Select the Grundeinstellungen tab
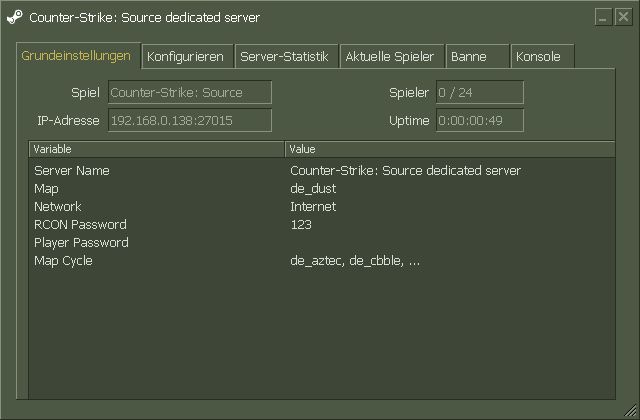Image resolution: width=640 pixels, height=420 pixels. tap(77, 56)
